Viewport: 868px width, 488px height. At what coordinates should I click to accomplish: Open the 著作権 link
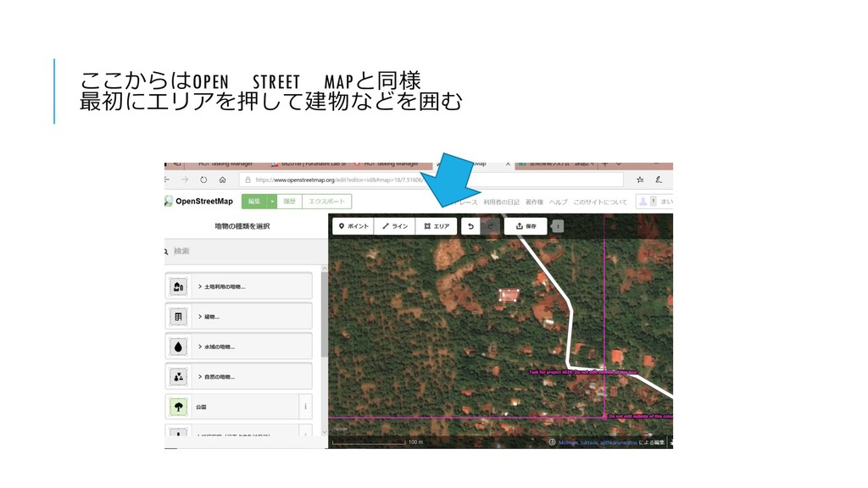coord(534,202)
